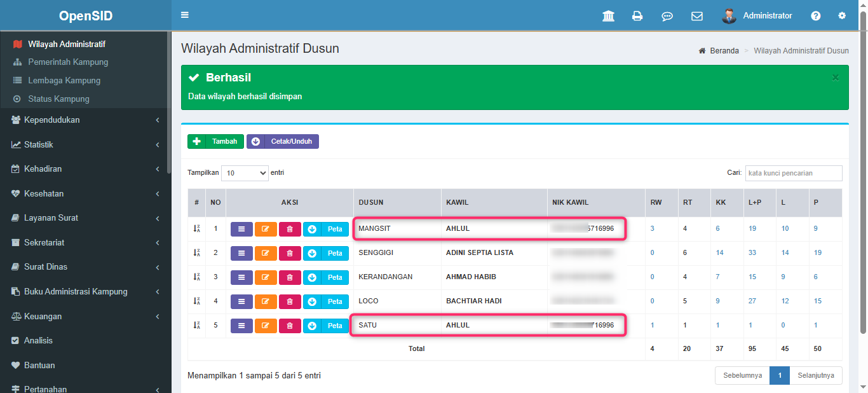Open the Tampilkan entries dropdown
The image size is (868, 393).
pyautogui.click(x=245, y=173)
